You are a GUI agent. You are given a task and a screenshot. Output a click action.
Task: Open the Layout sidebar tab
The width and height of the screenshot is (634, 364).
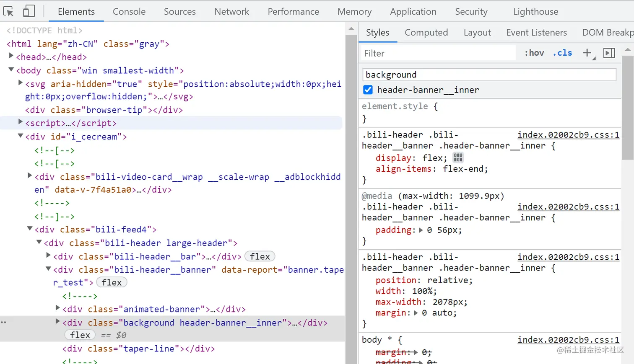tap(477, 33)
